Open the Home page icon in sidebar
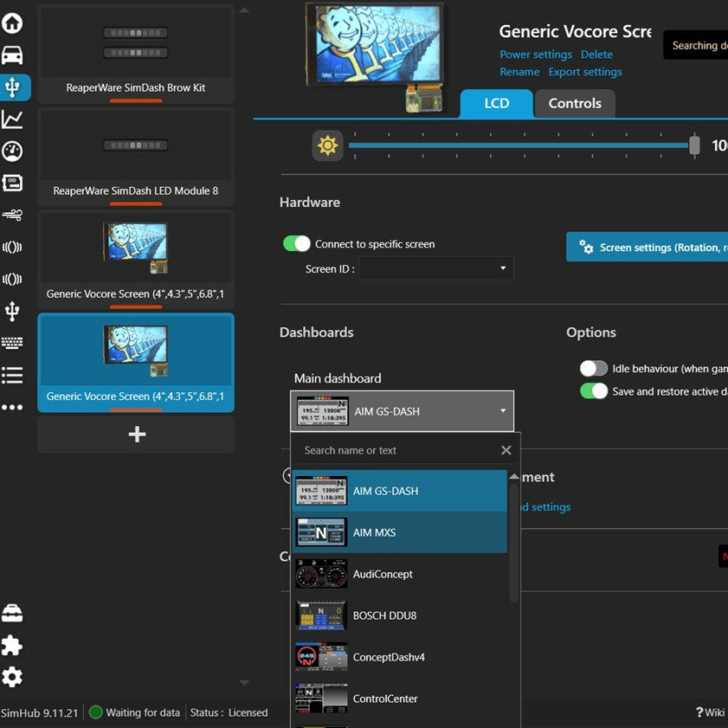The image size is (728, 728). click(x=12, y=23)
